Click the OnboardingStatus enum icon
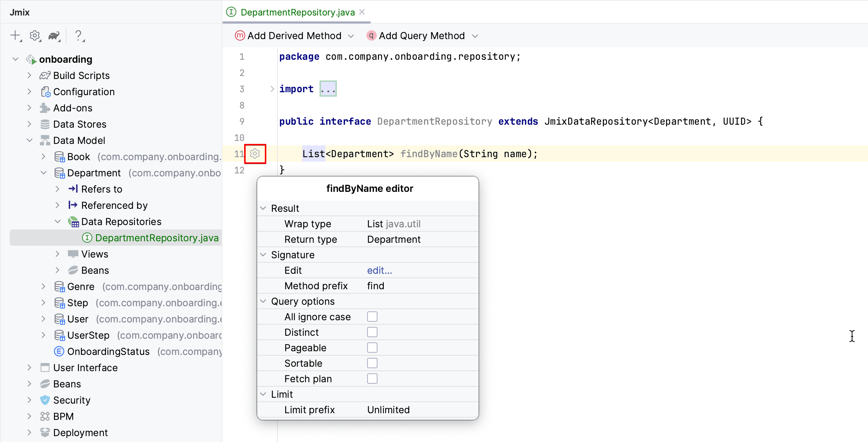868x442 pixels. tap(59, 351)
